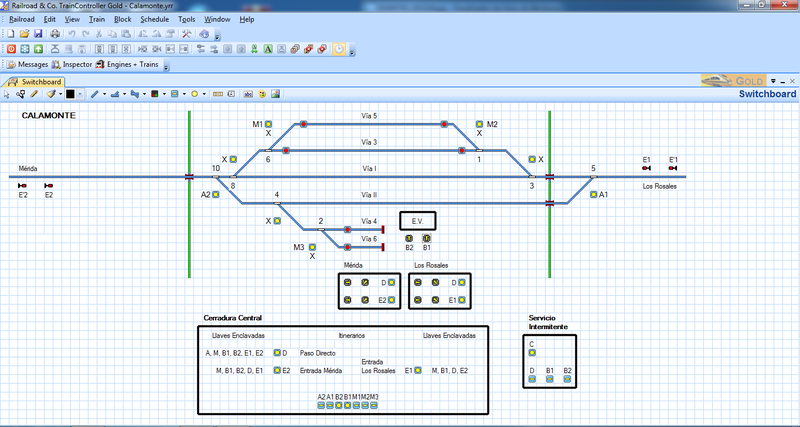The image size is (800, 427).
Task: Click the connection nodes tool icon
Action: pos(20,94)
